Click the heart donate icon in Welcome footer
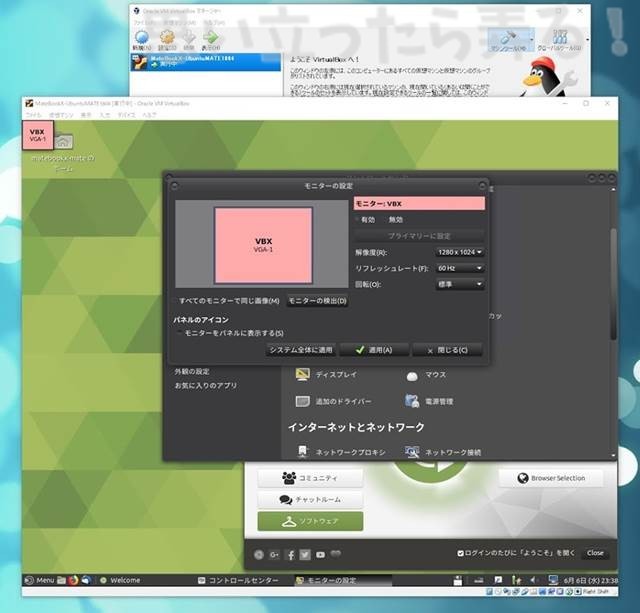 336,554
